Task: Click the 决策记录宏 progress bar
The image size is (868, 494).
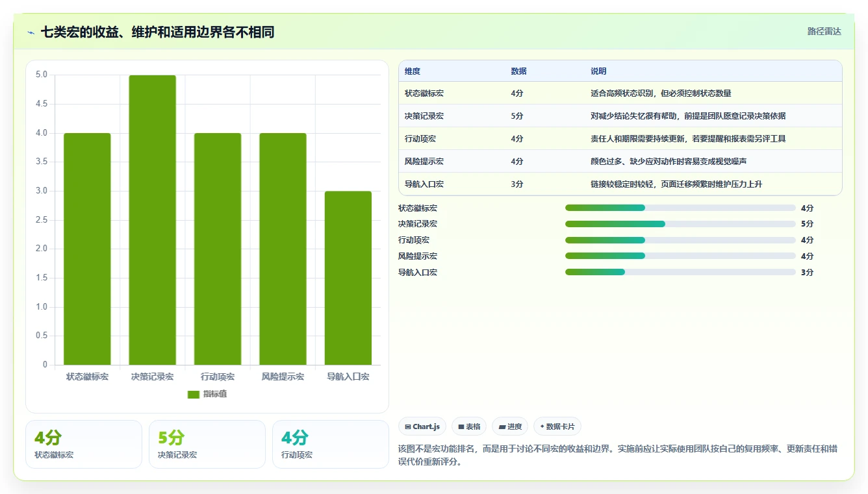Action: (680, 224)
